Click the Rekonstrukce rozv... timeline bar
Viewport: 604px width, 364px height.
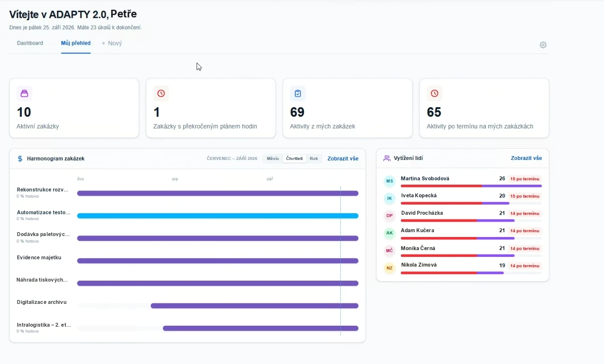pyautogui.click(x=218, y=193)
